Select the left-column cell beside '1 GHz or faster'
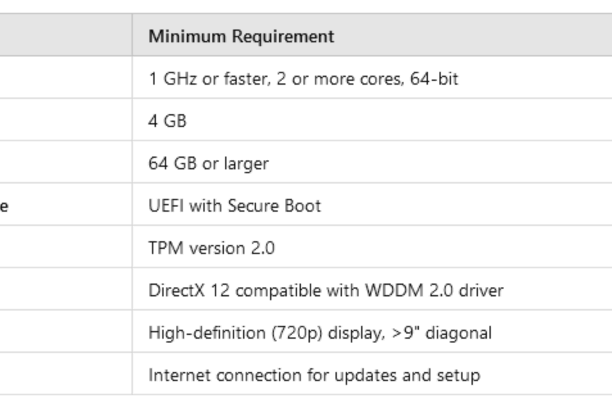Screen dimensions: 612x408 click(65, 78)
